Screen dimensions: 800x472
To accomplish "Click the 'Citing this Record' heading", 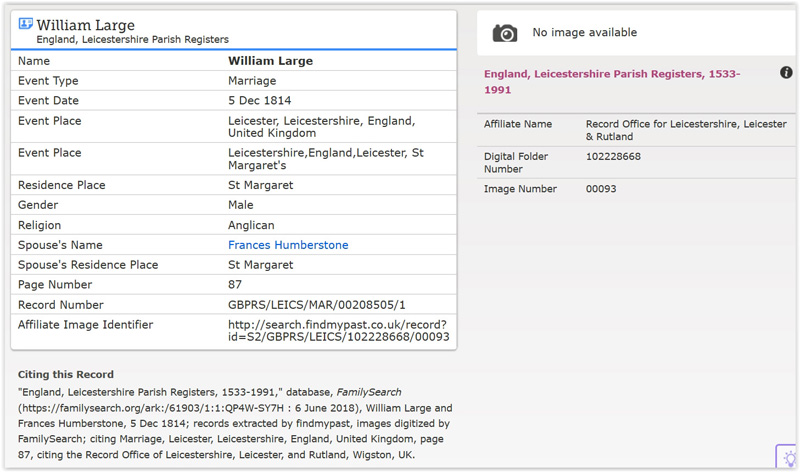I will [66, 375].
